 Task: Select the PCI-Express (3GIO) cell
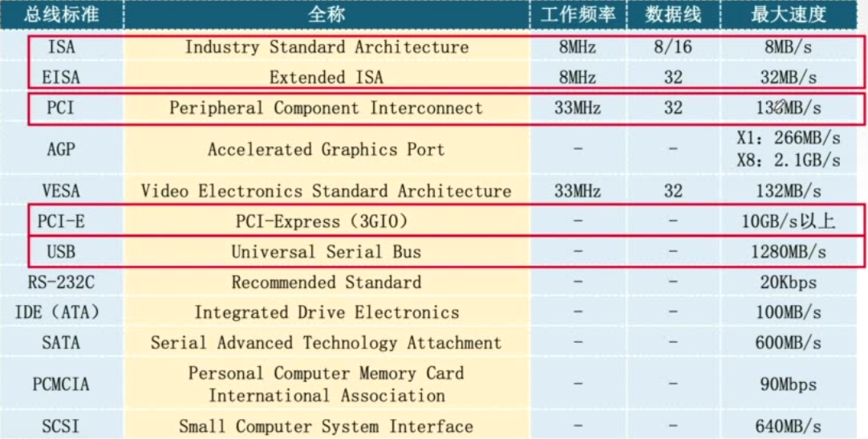pos(327,222)
